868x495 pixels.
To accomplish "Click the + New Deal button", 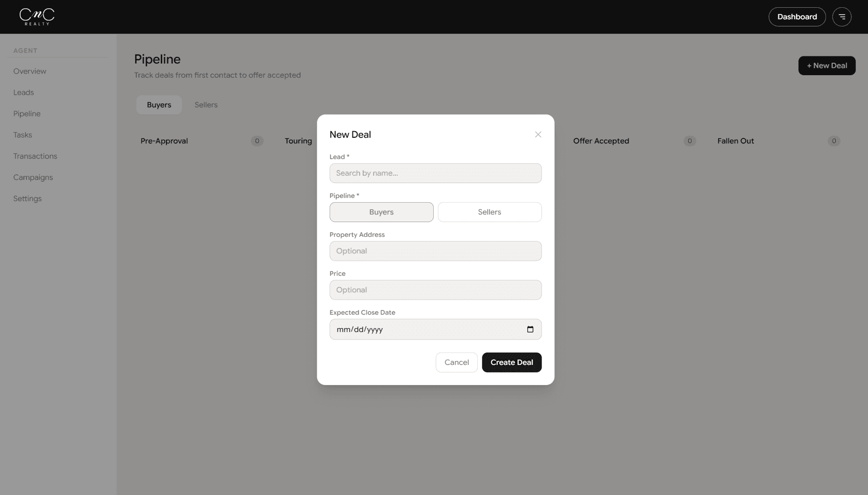I will click(x=827, y=65).
